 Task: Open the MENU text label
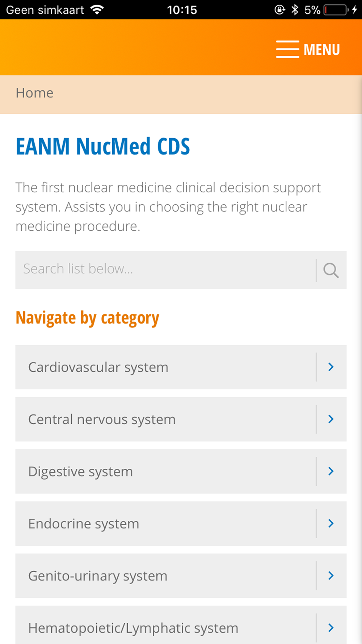point(322,50)
